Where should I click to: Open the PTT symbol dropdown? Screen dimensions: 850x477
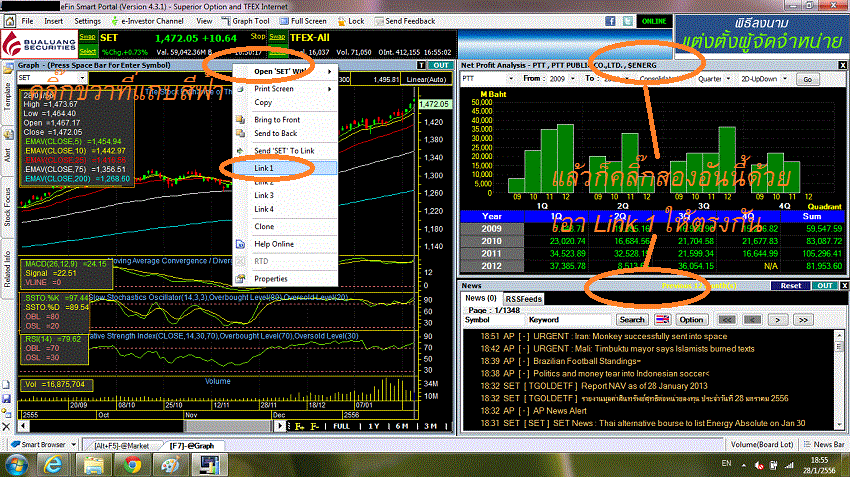point(510,79)
